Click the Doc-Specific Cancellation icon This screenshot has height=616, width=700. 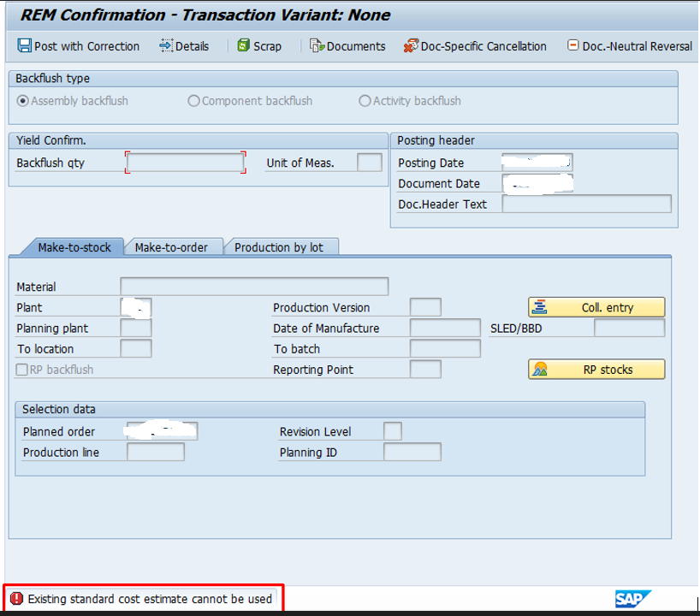point(411,45)
